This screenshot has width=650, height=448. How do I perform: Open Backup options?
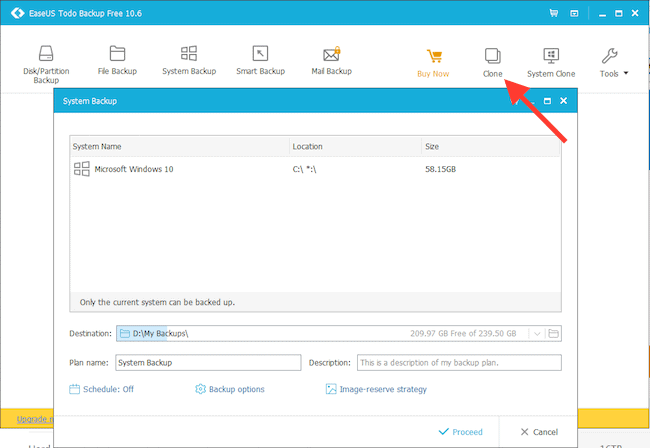pos(230,389)
